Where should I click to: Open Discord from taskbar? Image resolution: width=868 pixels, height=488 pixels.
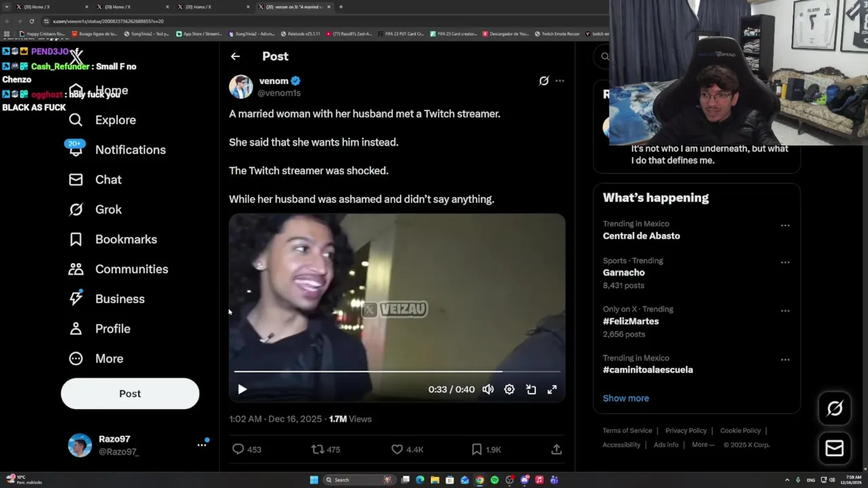click(x=524, y=480)
